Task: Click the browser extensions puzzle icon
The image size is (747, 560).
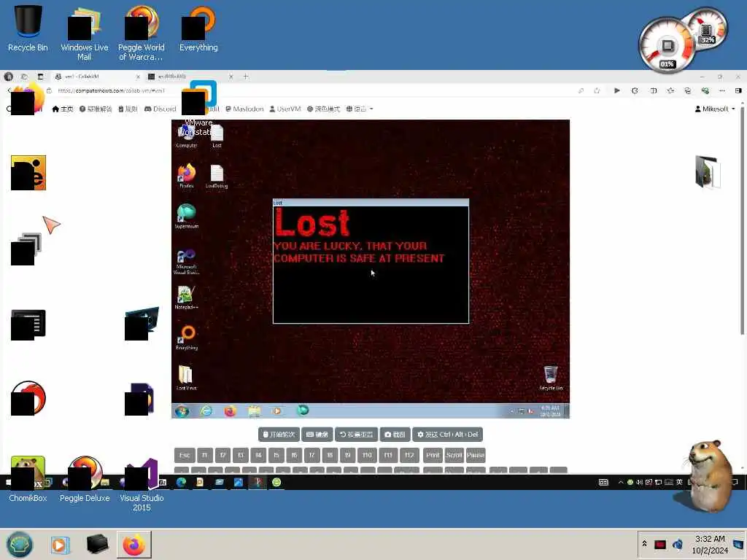Action: pyautogui.click(x=635, y=90)
